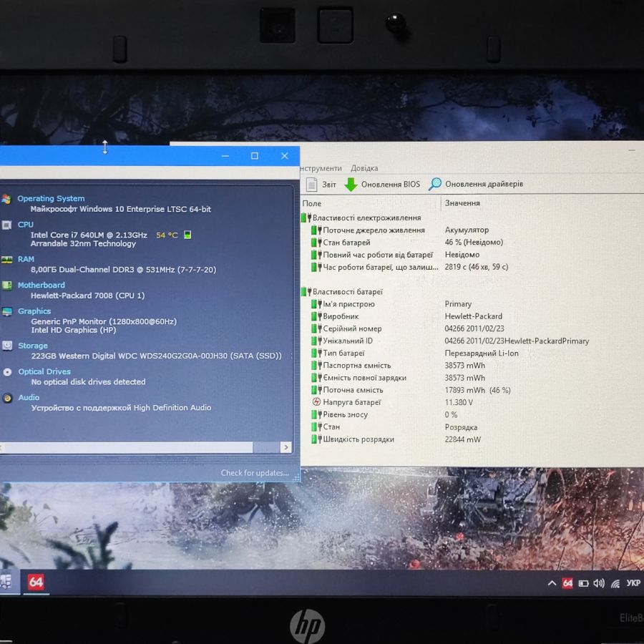The height and width of the screenshot is (644, 644).
Task: Open the CPU section in Speccy
Action: click(26, 225)
